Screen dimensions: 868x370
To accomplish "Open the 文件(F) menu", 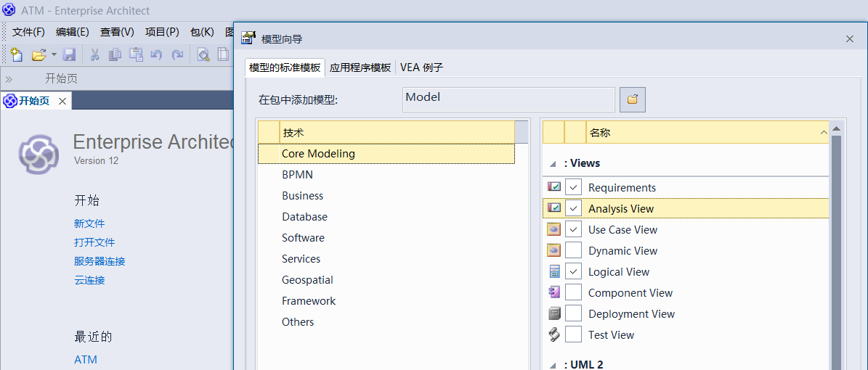I will tap(29, 32).
